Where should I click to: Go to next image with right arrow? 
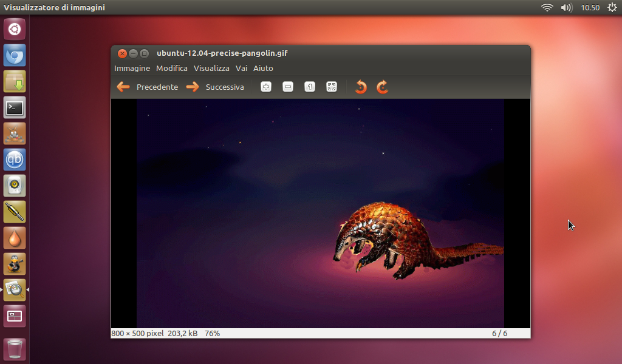193,87
